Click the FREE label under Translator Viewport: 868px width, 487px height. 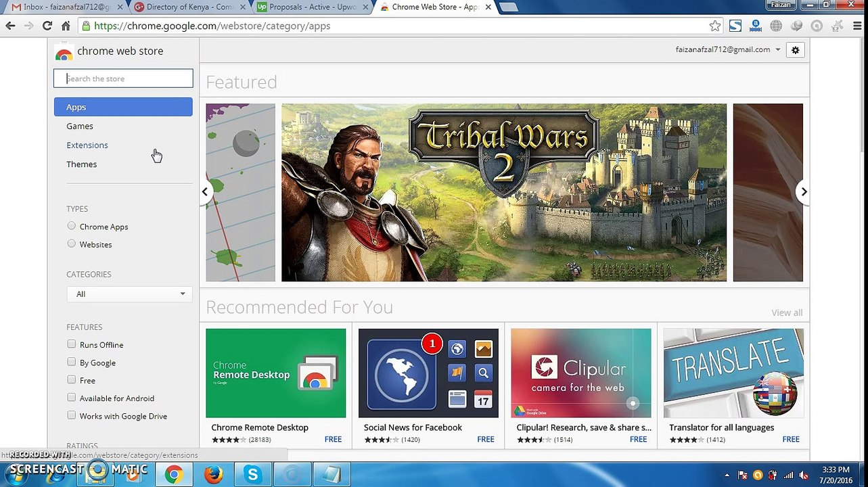791,440
